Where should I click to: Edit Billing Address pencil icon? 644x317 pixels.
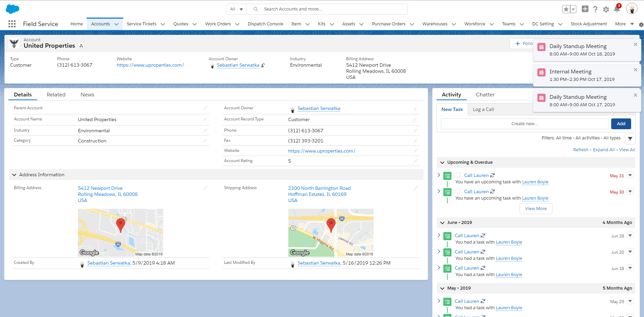tap(205, 188)
